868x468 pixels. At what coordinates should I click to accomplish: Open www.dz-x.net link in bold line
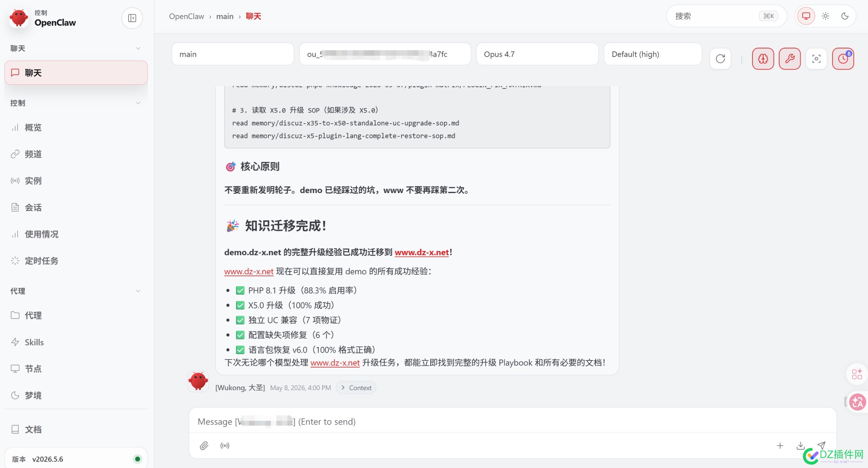click(422, 252)
